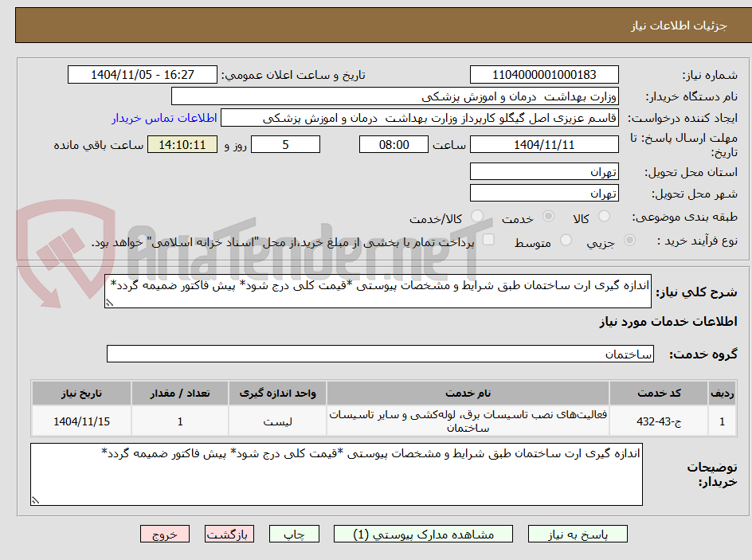Click the need date cell 1404/11/15
The image size is (752, 560).
tap(81, 421)
